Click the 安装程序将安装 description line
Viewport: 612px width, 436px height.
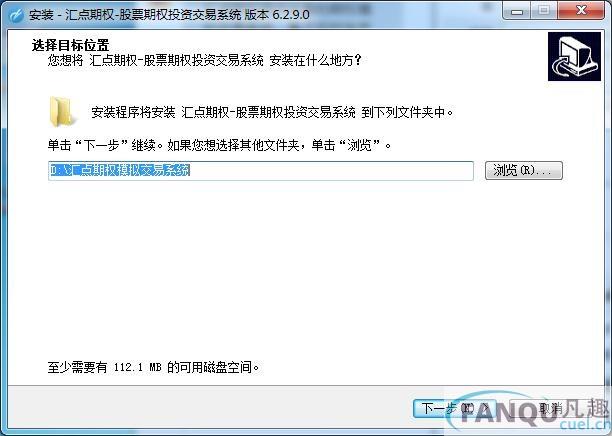(272, 112)
